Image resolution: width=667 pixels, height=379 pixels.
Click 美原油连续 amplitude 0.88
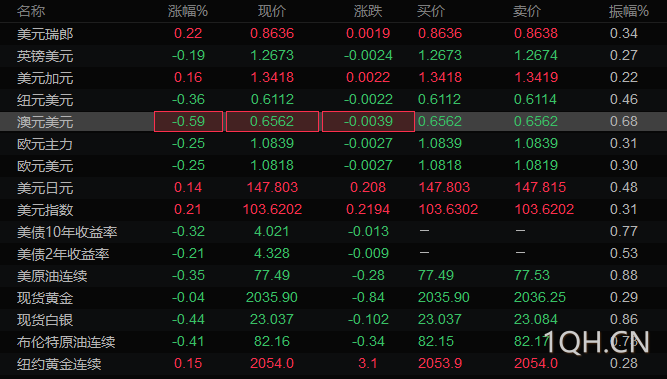coord(624,276)
